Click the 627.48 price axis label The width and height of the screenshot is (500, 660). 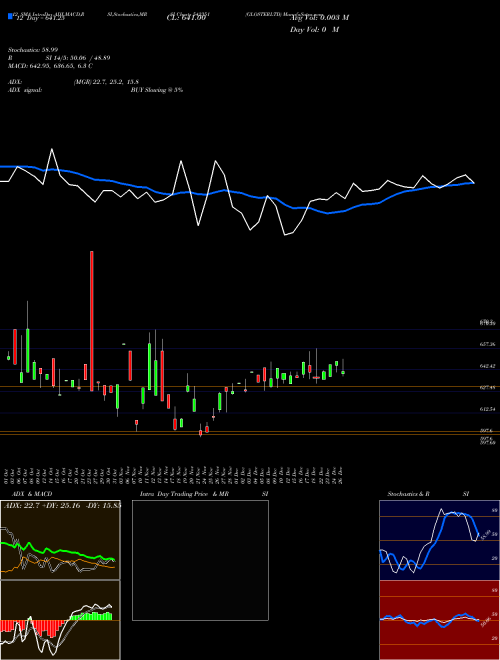(x=487, y=388)
